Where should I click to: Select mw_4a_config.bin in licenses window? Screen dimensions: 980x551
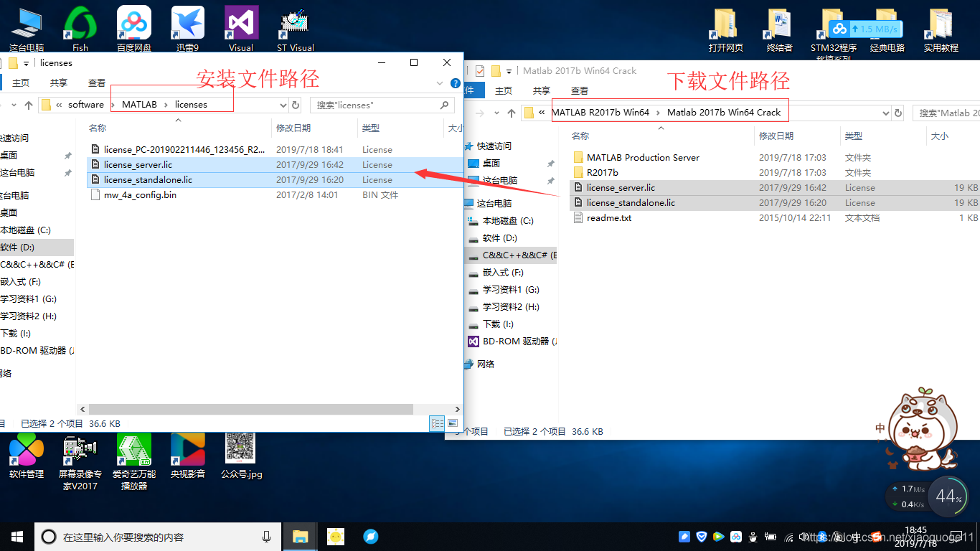point(140,195)
